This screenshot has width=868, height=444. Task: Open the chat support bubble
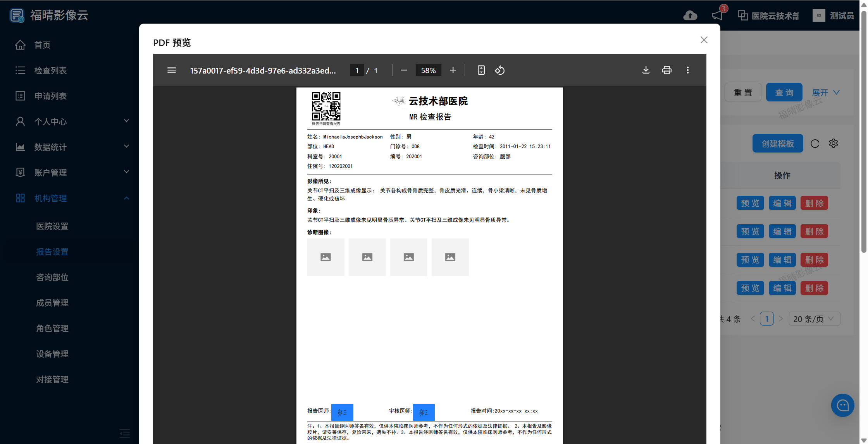[x=842, y=405]
